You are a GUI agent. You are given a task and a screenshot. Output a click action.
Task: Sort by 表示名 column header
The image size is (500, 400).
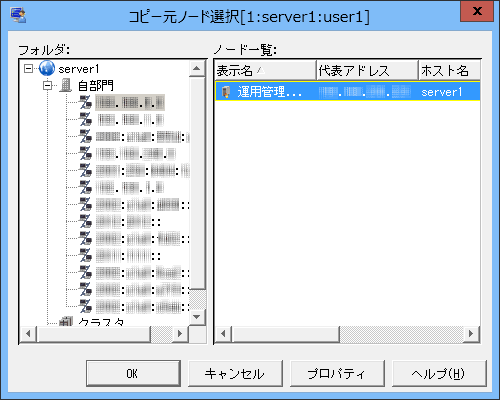coord(265,70)
